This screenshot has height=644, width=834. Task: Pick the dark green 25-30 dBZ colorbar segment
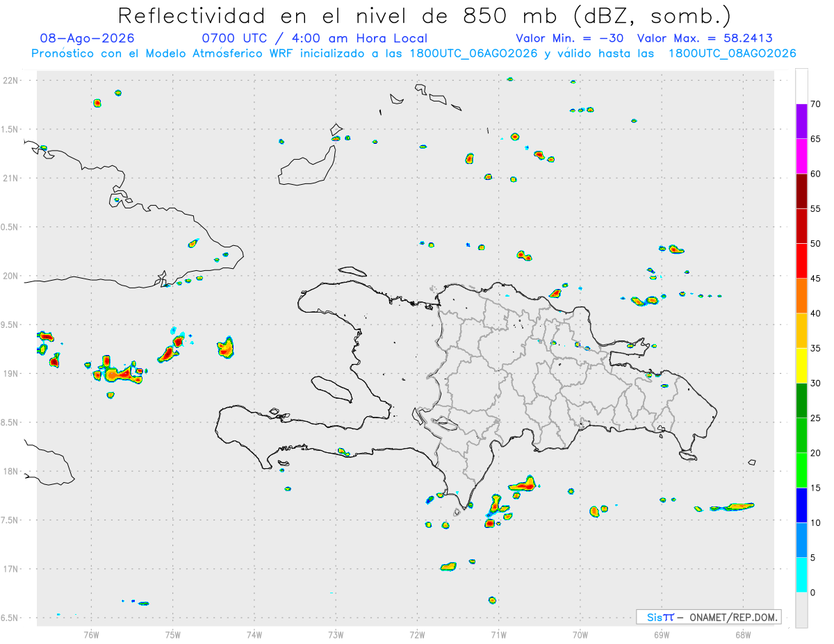pyautogui.click(x=801, y=401)
